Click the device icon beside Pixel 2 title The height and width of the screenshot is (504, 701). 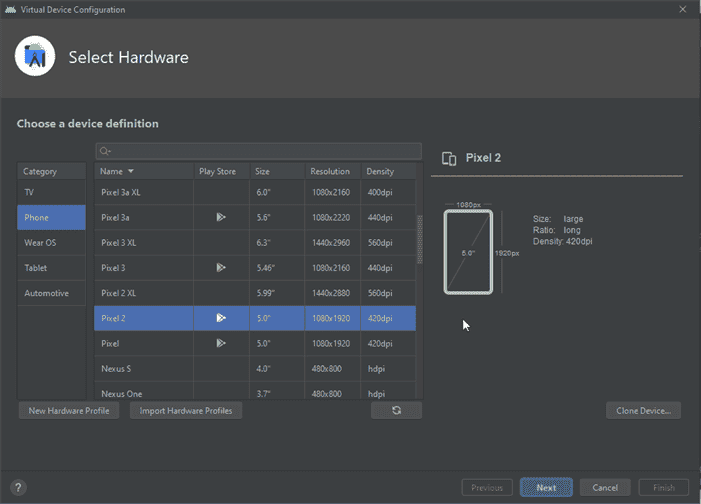pyautogui.click(x=449, y=158)
